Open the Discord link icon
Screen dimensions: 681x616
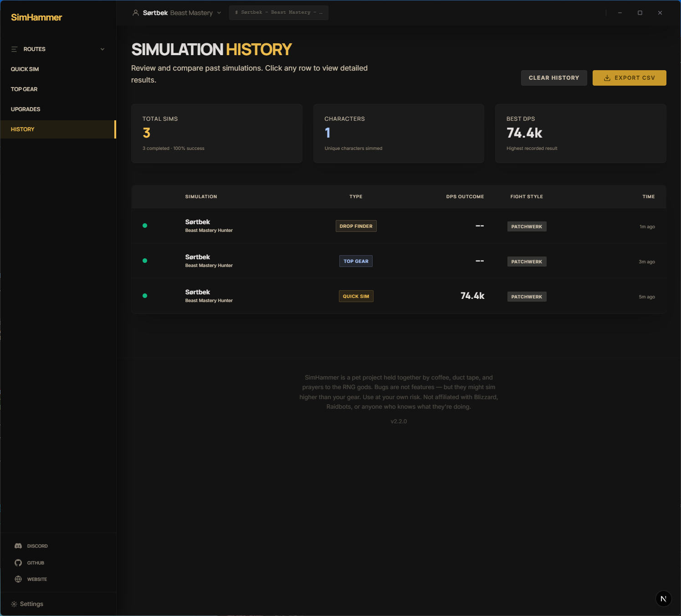tap(18, 546)
